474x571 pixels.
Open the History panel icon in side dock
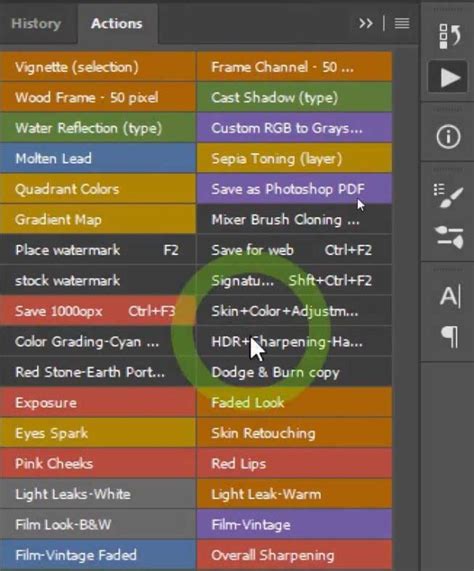pos(449,36)
